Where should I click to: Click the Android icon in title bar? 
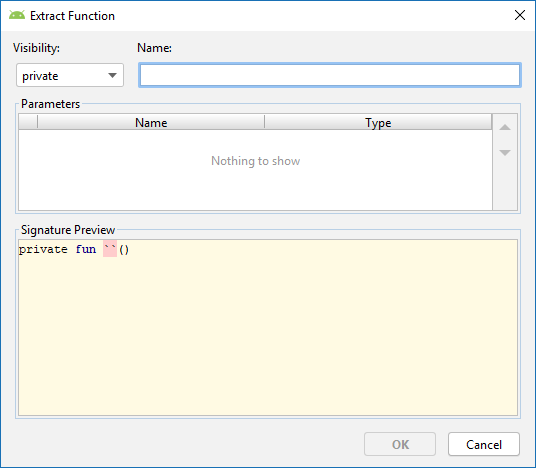point(17,15)
